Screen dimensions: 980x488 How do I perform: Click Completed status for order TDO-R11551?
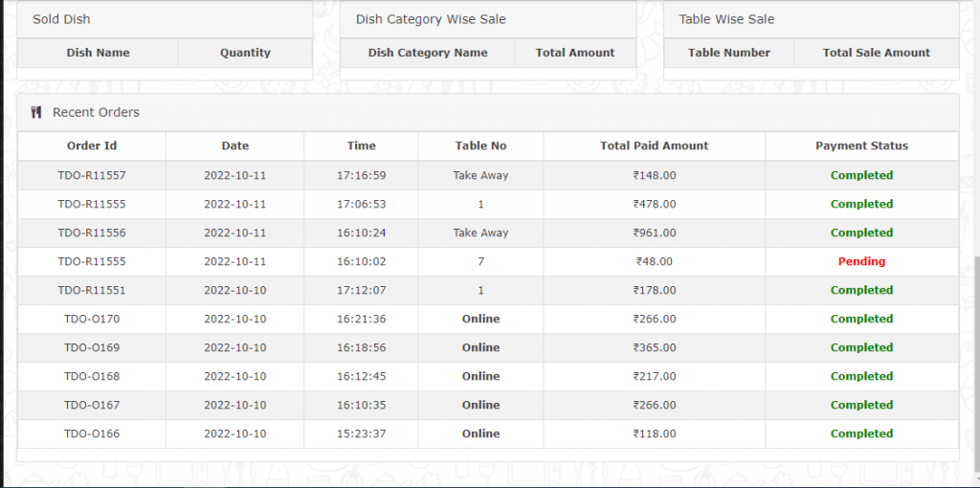point(861,290)
